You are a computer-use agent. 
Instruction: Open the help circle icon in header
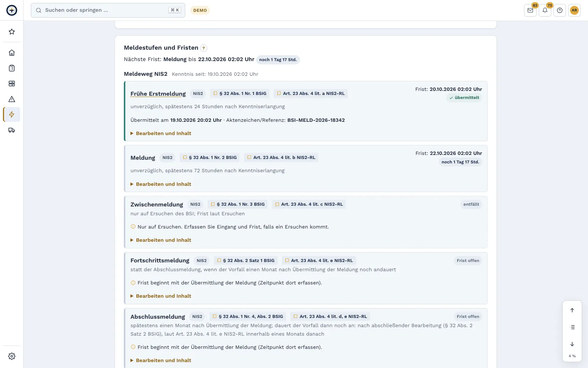click(x=560, y=10)
